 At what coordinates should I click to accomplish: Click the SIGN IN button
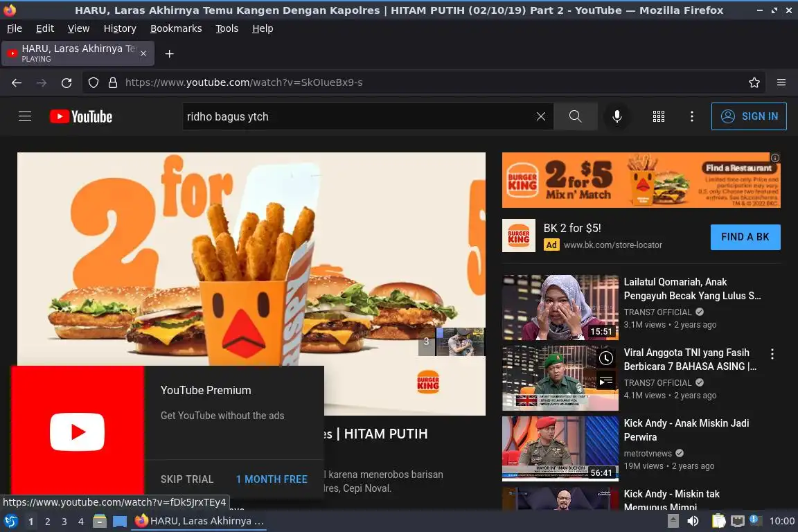pyautogui.click(x=749, y=116)
